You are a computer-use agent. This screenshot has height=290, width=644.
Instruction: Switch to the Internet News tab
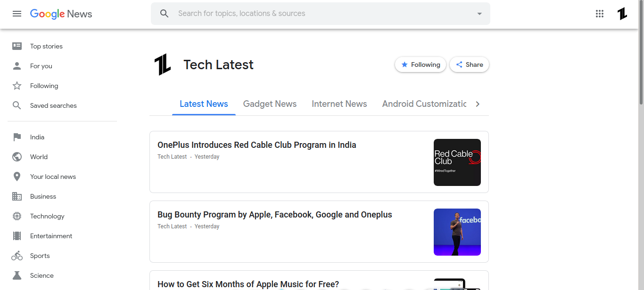click(x=339, y=104)
